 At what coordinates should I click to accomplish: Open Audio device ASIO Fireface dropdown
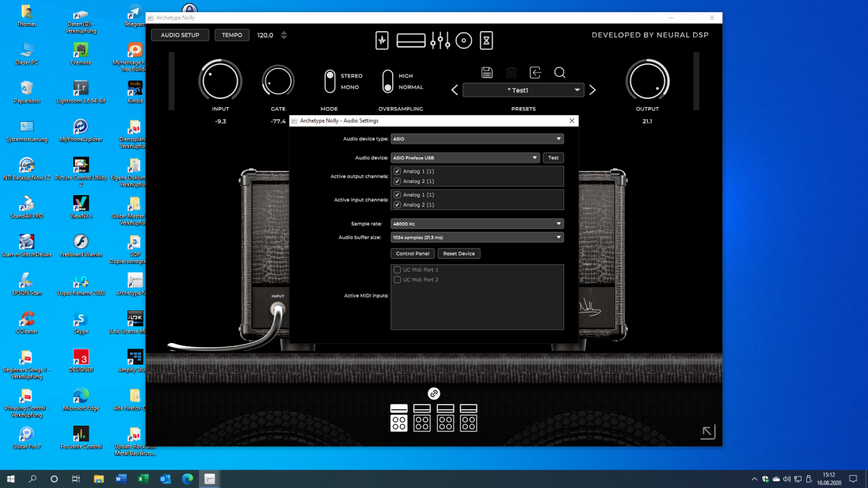pos(465,158)
